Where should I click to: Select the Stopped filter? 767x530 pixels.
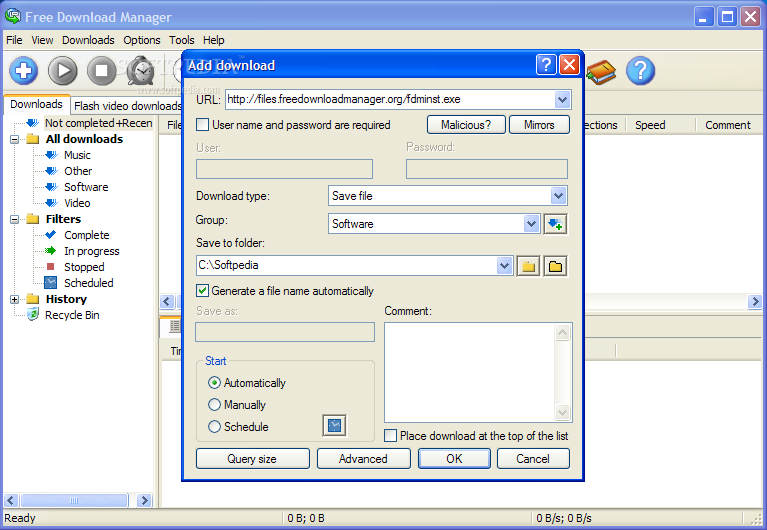point(84,267)
